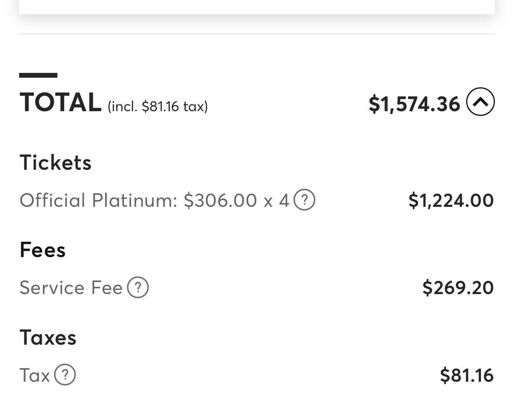Select the "incl. $81.16 tax" note
This screenshot has width=514, height=420.
tap(158, 106)
